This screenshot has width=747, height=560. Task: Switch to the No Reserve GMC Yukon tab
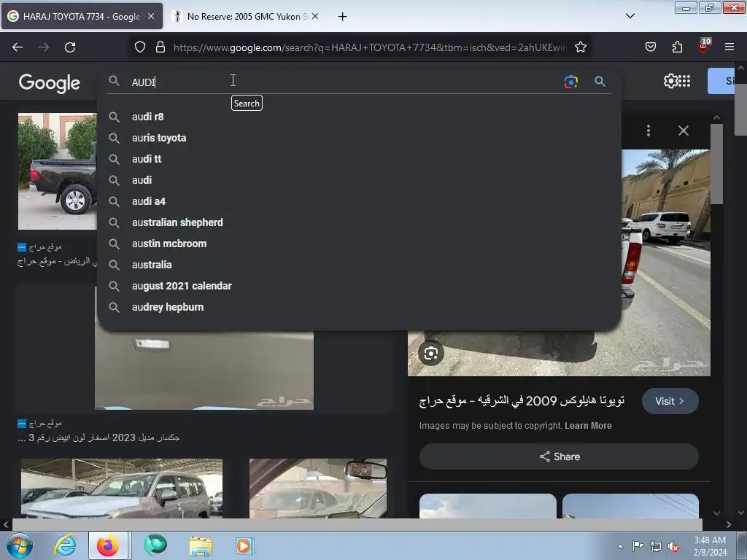[x=245, y=16]
